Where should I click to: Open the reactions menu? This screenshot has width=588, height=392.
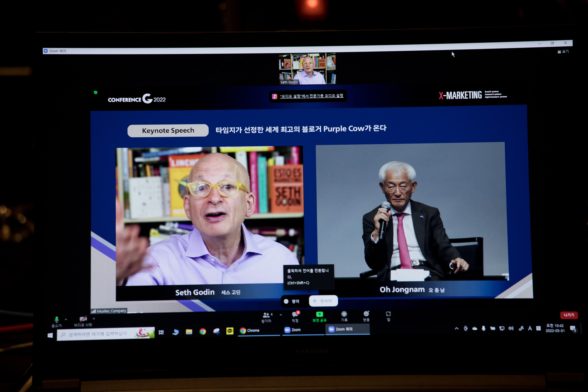click(366, 316)
